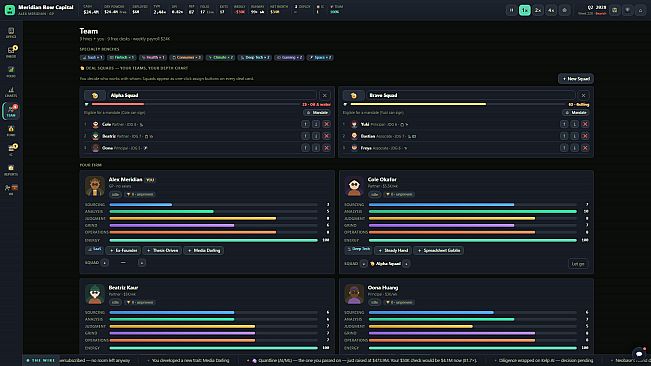Open the Reports sidebar section
Screen dimensions: 651x366
(x=11, y=170)
